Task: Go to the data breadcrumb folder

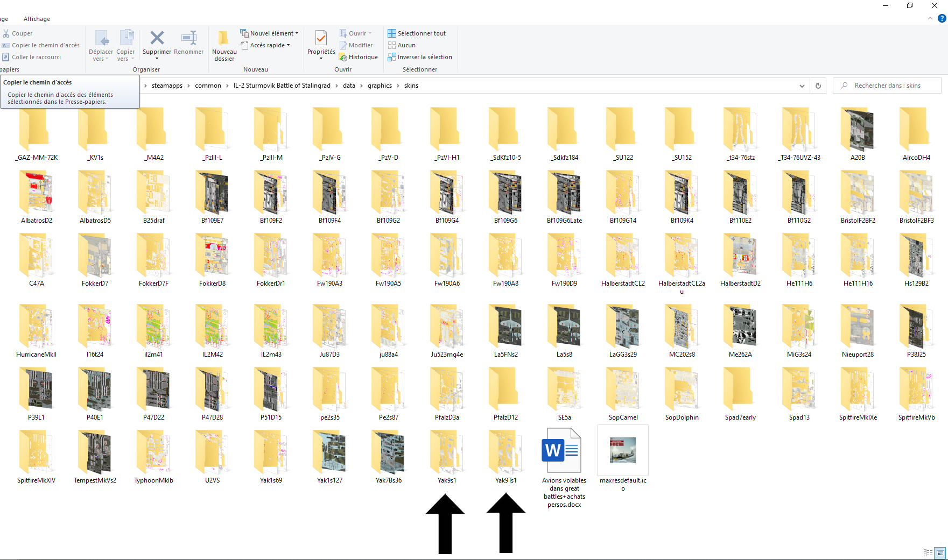Action: click(x=349, y=86)
